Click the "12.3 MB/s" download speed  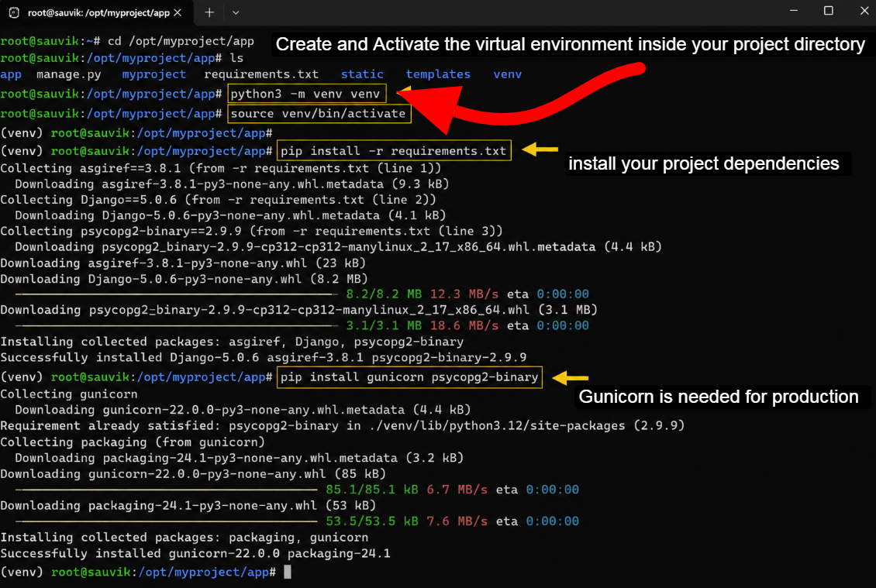(464, 294)
